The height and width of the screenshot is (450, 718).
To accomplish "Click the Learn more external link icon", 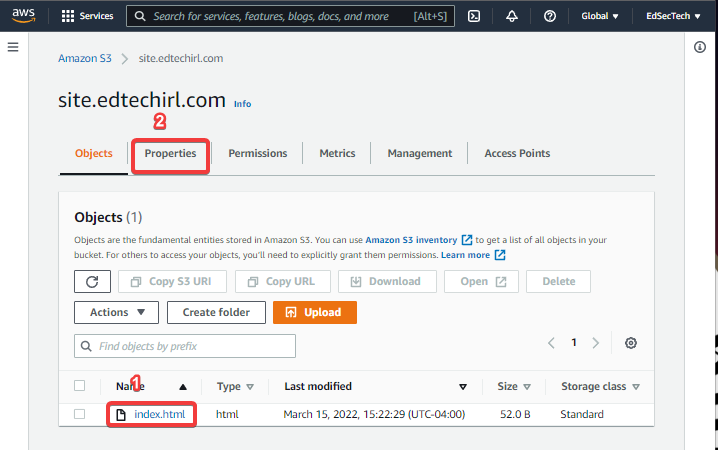I will click(500, 255).
